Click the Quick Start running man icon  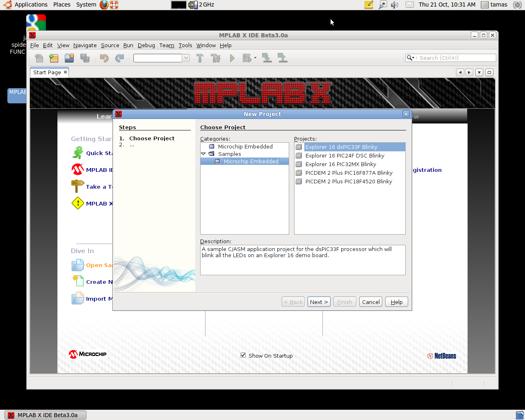click(x=78, y=153)
